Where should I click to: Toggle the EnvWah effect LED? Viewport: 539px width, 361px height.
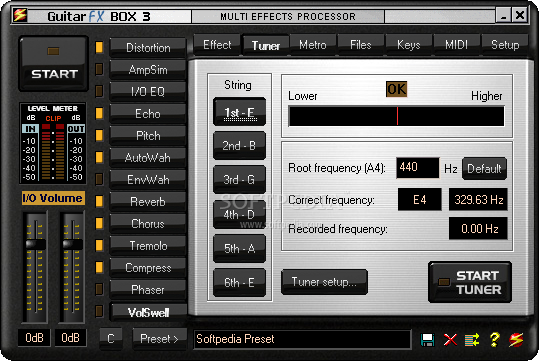pyautogui.click(x=99, y=179)
